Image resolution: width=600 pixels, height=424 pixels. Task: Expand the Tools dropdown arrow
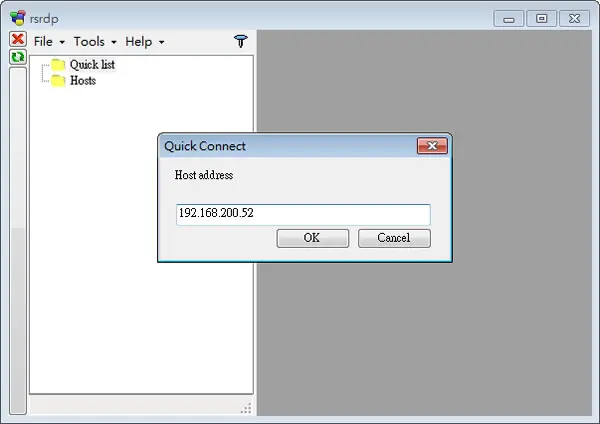[114, 42]
